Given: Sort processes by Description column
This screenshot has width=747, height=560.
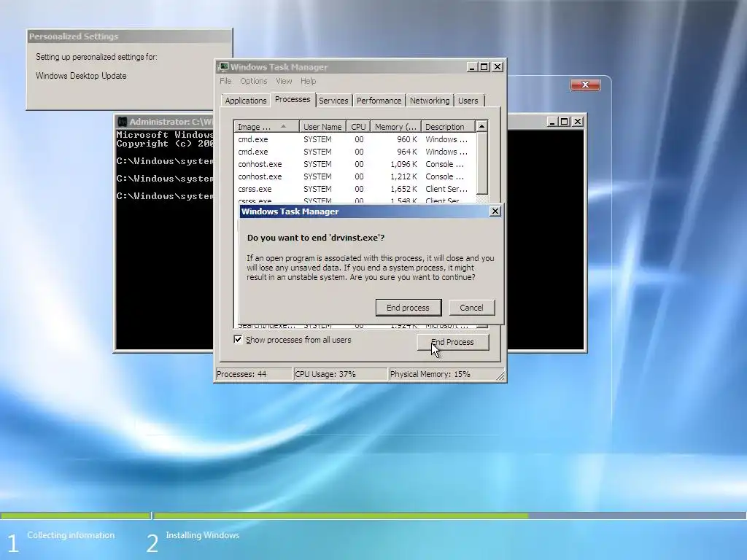Looking at the screenshot, I should pos(447,127).
